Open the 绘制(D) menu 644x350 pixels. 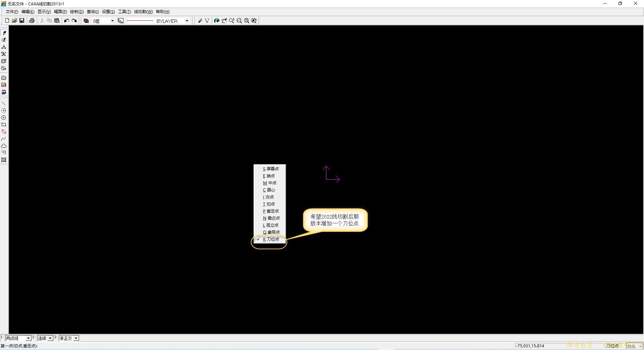(76, 12)
